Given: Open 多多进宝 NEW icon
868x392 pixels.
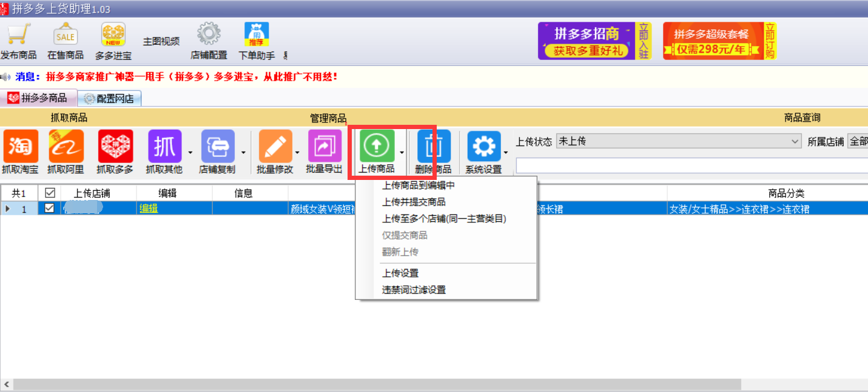Looking at the screenshot, I should 113,35.
